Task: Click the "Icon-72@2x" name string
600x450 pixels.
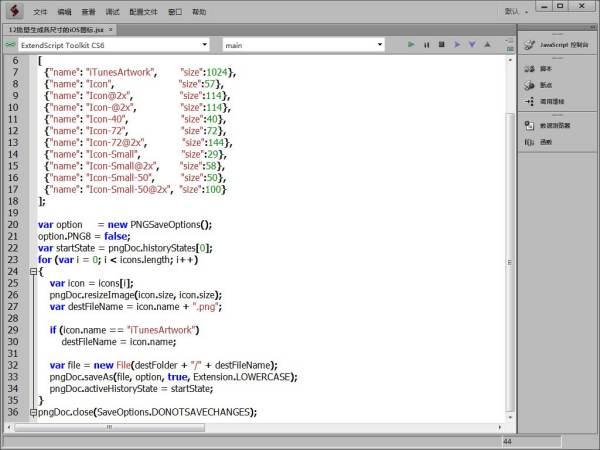Action: pos(115,143)
